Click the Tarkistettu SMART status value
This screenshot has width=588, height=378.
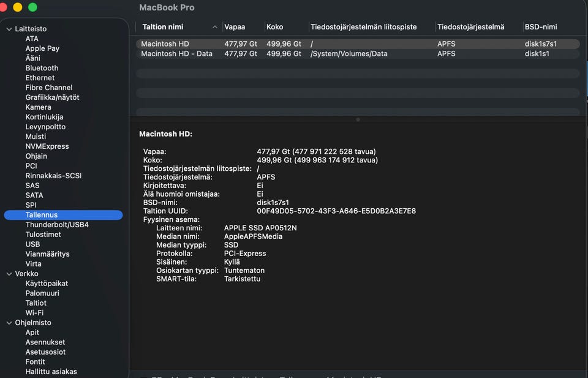click(243, 279)
